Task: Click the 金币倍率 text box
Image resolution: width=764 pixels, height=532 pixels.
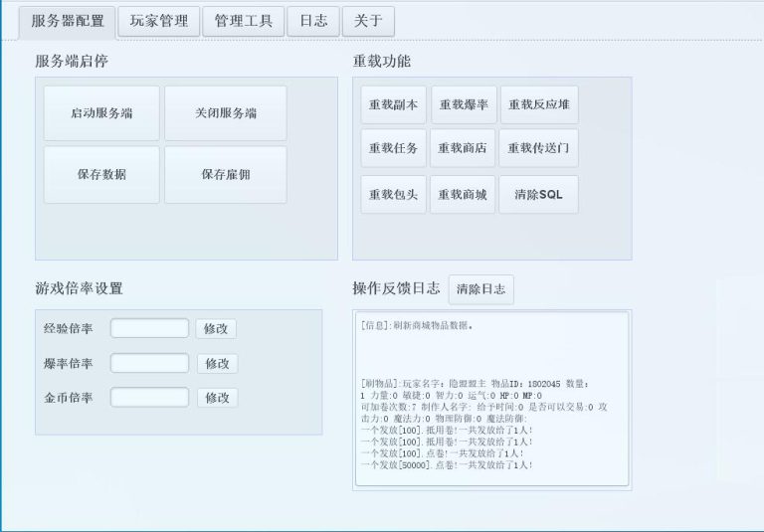Action: point(149,398)
